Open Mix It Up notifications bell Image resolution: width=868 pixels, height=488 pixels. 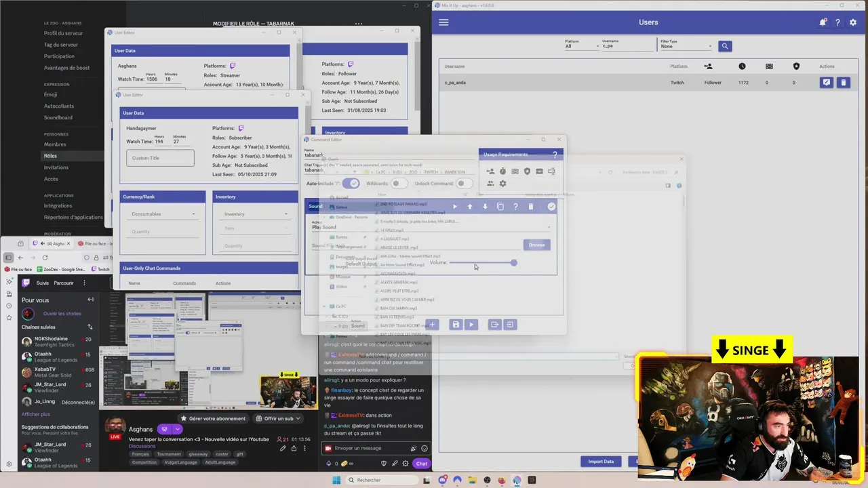(x=823, y=22)
